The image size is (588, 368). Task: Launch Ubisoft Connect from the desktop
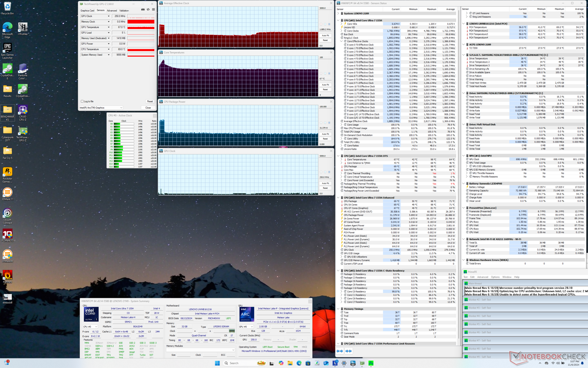[7, 216]
